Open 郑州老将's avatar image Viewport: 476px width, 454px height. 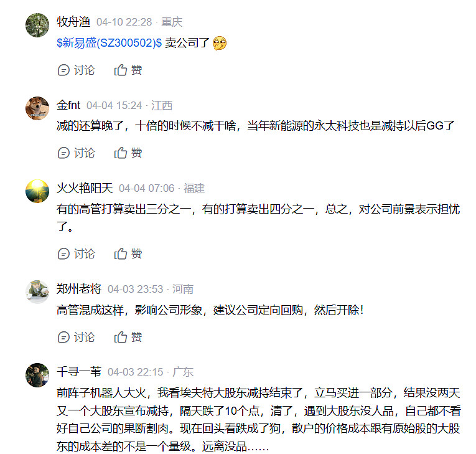tap(37, 292)
